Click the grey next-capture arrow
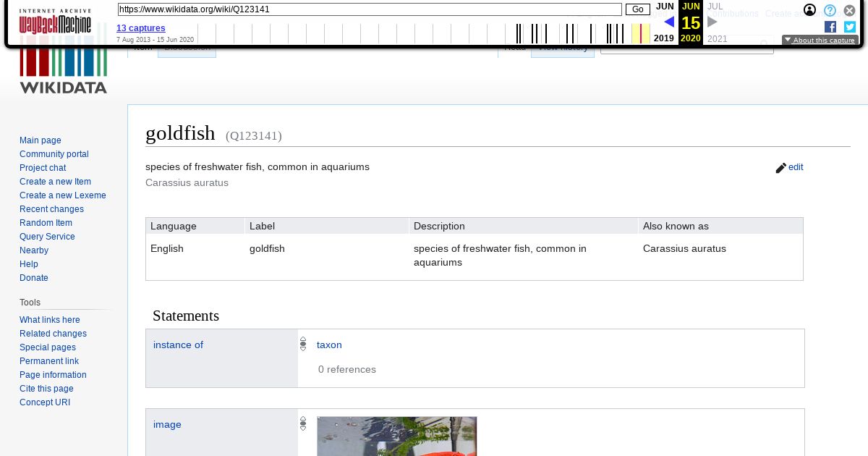This screenshot has height=456, width=868. pyautogui.click(x=712, y=22)
